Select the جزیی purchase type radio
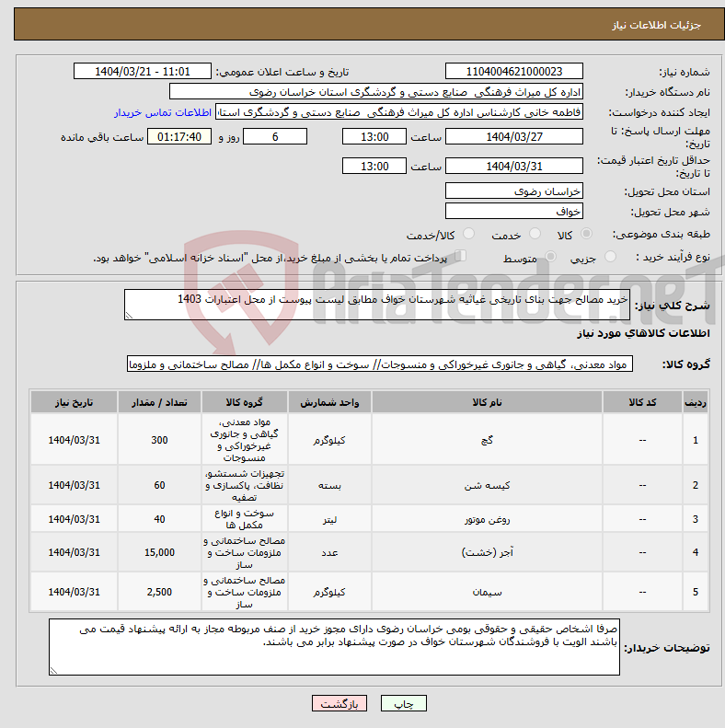This screenshot has height=728, width=725. (610, 257)
